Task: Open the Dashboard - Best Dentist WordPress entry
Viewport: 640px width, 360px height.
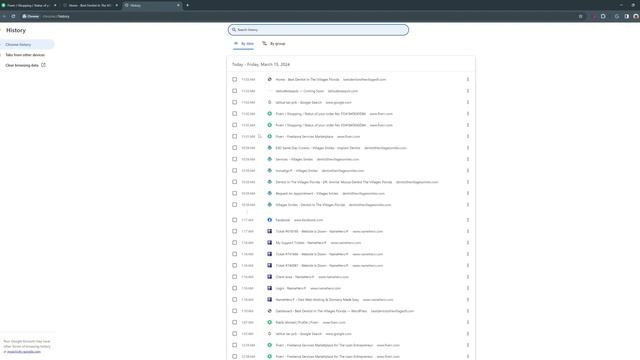Action: pos(321,311)
